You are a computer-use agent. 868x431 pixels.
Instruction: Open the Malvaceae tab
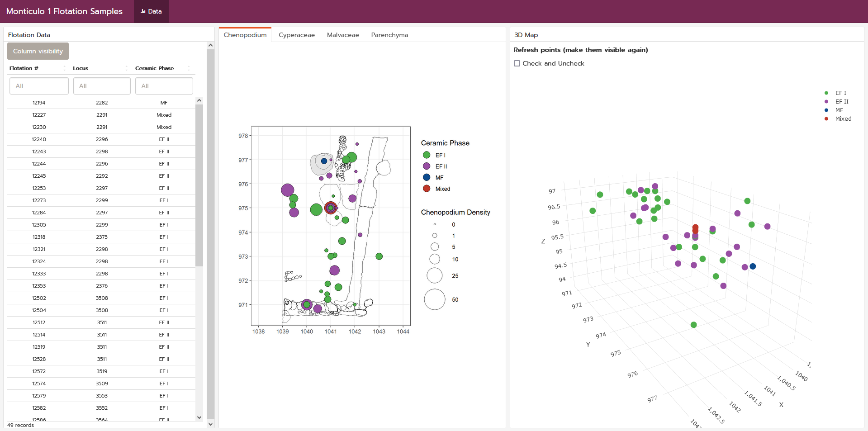[343, 35]
